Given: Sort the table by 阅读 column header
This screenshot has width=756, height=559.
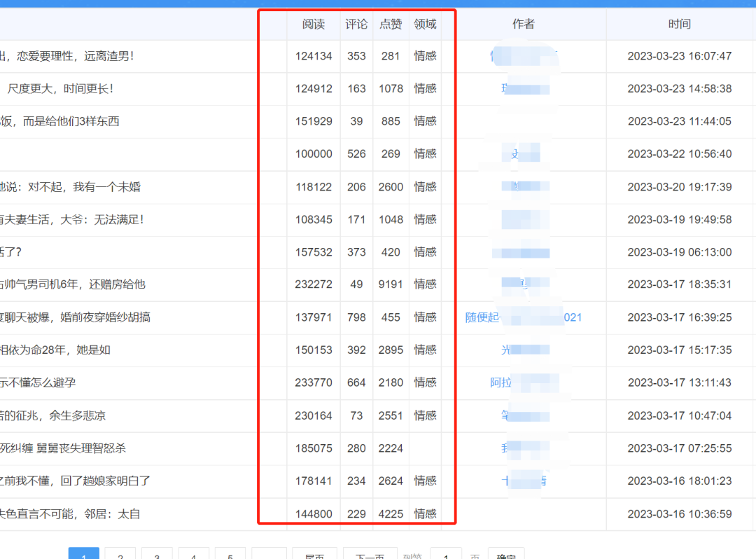Looking at the screenshot, I should 314,23.
